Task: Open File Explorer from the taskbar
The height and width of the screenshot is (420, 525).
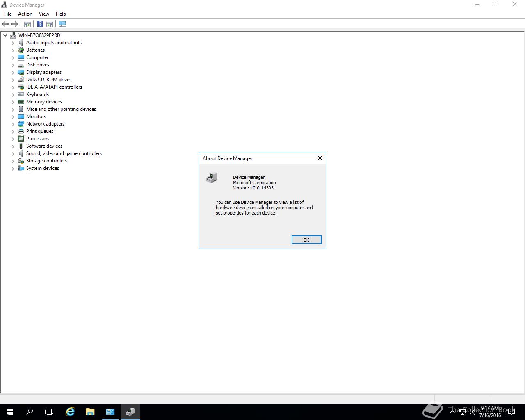Action: 90,412
